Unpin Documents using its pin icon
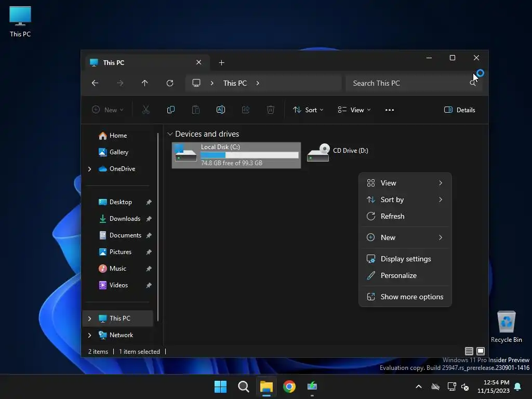The height and width of the screenshot is (399, 532). click(149, 235)
